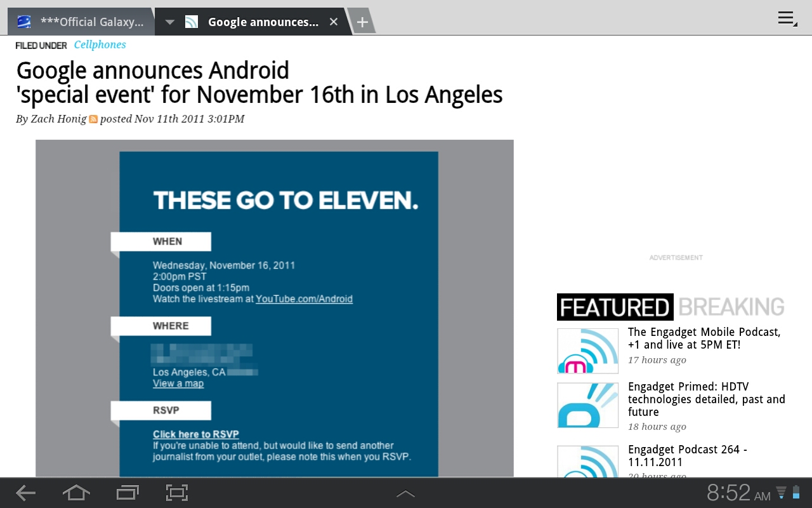The width and height of the screenshot is (812, 508).
Task: Tap the 8:52 AM clock
Action: pyautogui.click(x=739, y=493)
